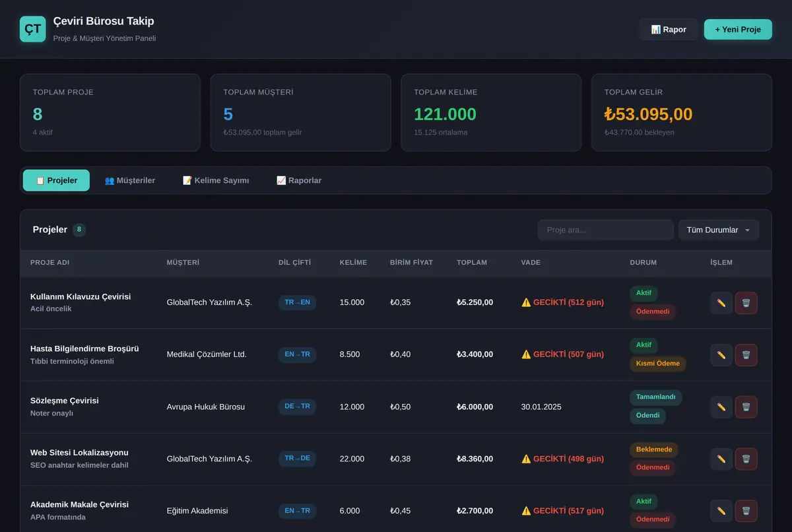Click the TR→DE language pair badge
The image size is (792, 532).
(x=297, y=458)
